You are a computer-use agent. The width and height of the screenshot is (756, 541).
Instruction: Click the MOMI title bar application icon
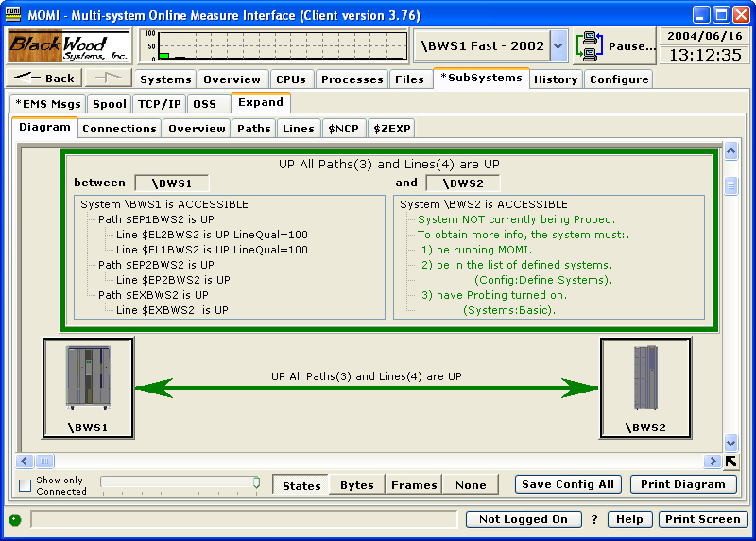13,14
